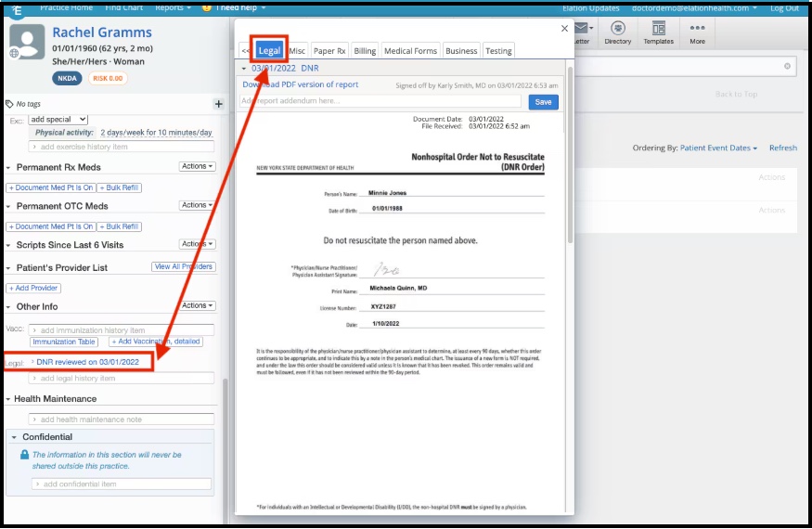
Task: Collapse the Confidential section
Action: tap(14, 437)
